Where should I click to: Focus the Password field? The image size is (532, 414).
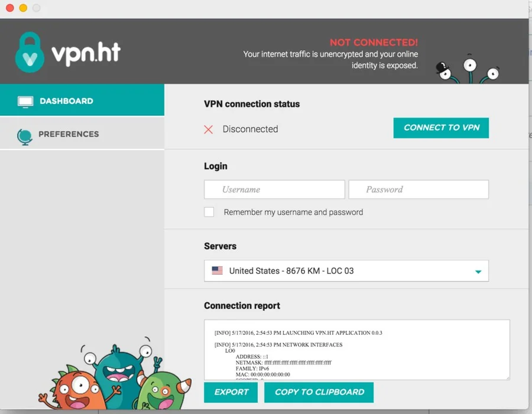419,189
